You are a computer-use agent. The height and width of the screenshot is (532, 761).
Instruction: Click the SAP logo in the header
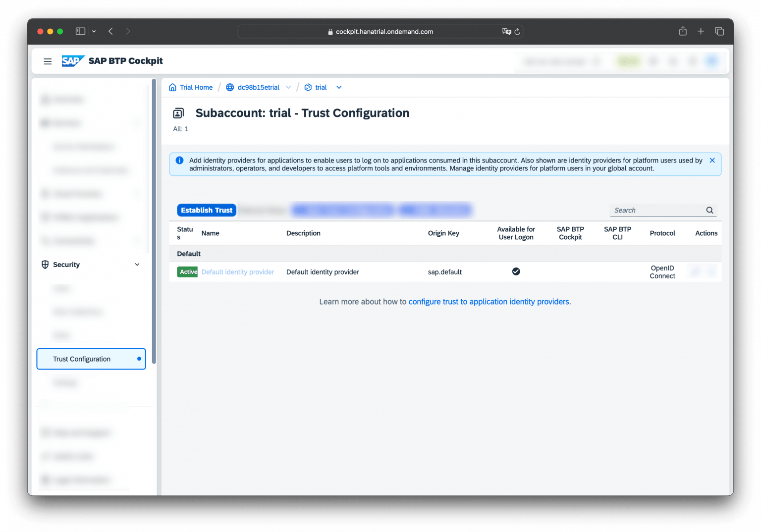click(72, 60)
